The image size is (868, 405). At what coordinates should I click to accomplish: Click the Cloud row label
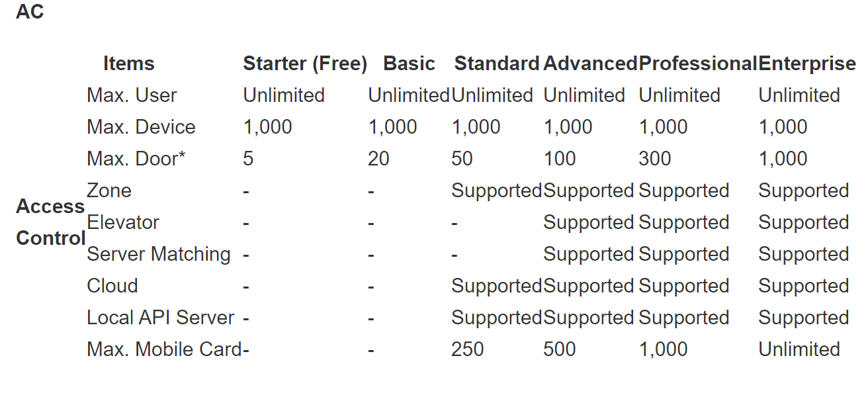(x=112, y=286)
